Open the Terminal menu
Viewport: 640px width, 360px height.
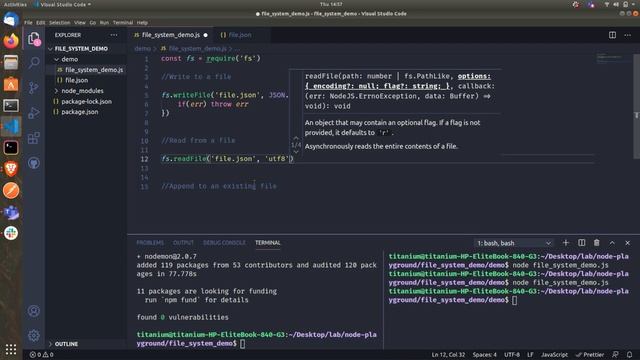tap(123, 22)
